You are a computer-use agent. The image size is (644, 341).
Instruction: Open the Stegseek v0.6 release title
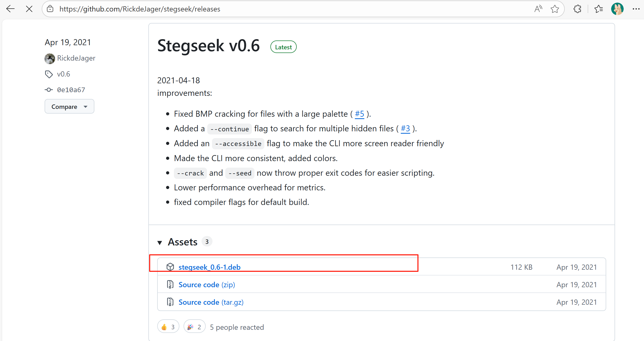[209, 46]
